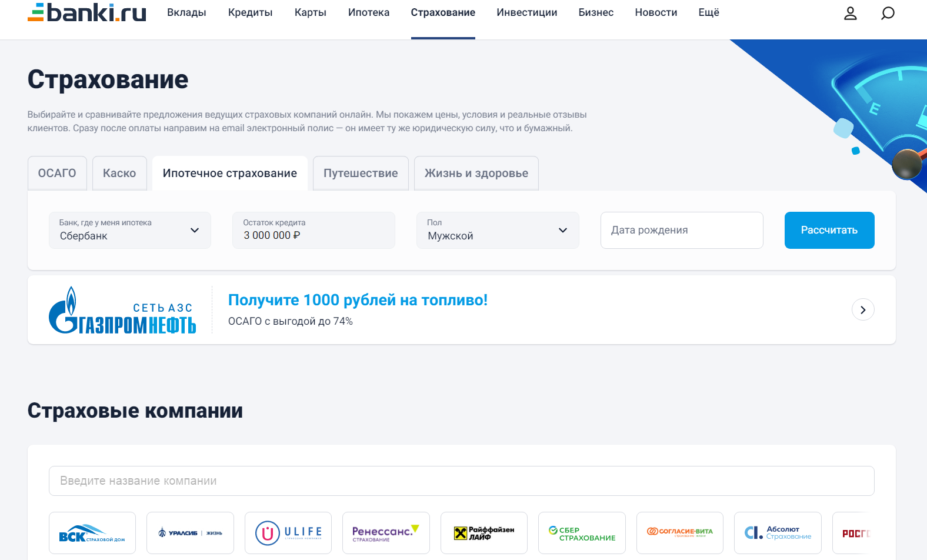The image size is (927, 560).
Task: Focus the company name search field
Action: click(462, 481)
